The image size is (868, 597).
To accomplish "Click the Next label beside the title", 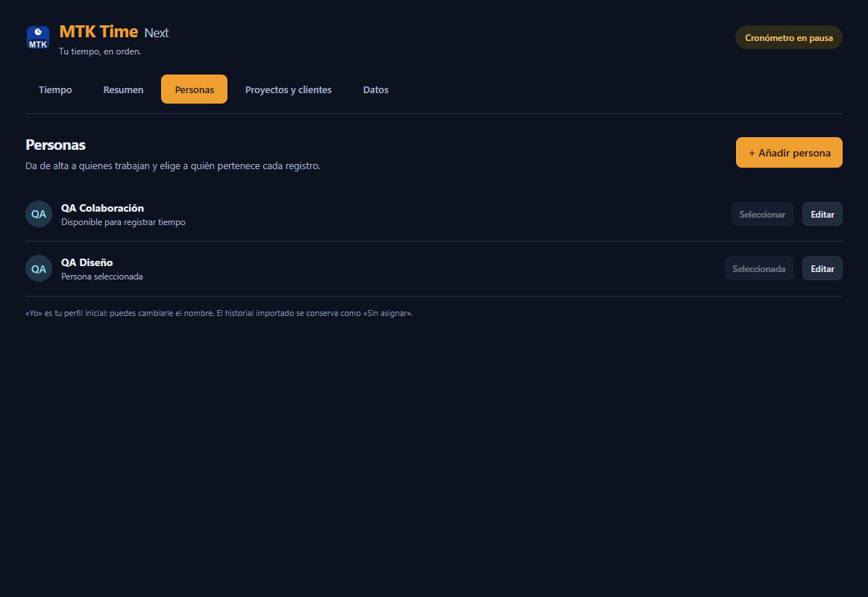I will 157,34.
